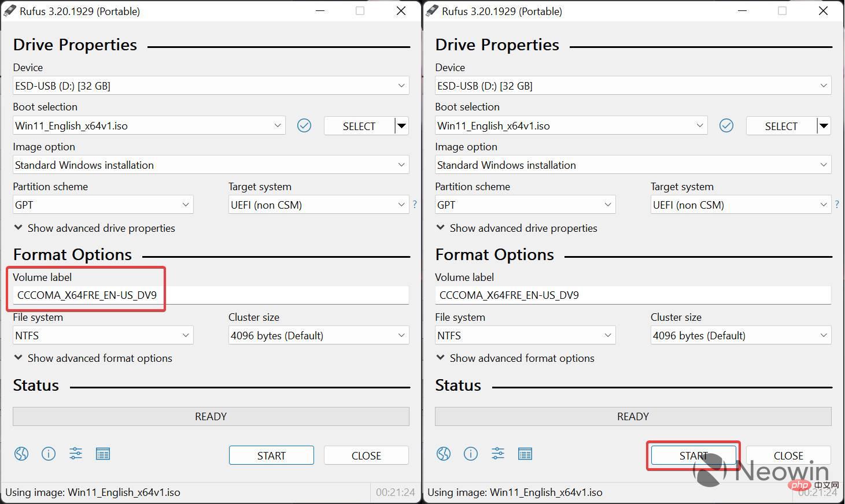Viewport: 845px width, 504px height.
Task: Click START button in right Rufus window
Action: pos(693,455)
